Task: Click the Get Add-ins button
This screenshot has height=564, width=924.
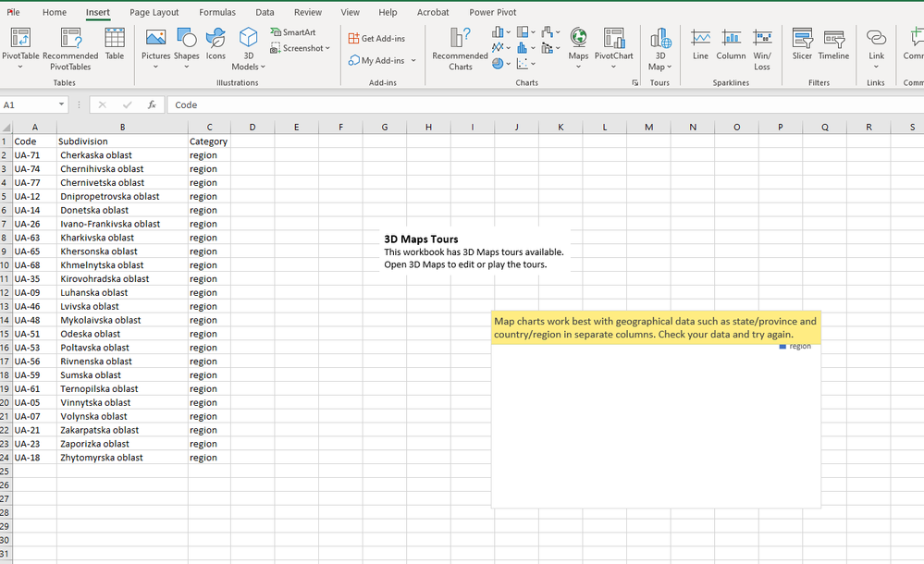Action: 376,38
